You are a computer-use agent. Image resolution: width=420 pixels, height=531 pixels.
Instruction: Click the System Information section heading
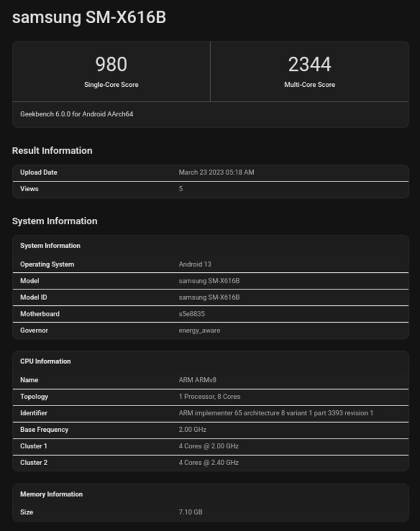pyautogui.click(x=54, y=221)
